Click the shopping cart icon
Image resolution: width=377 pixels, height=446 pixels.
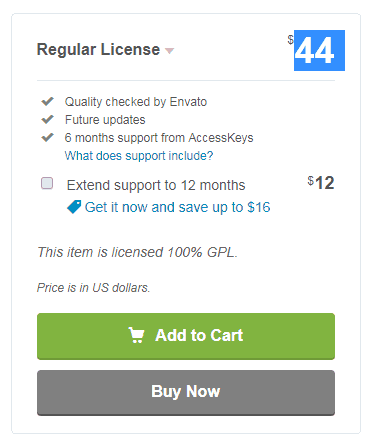click(x=136, y=335)
